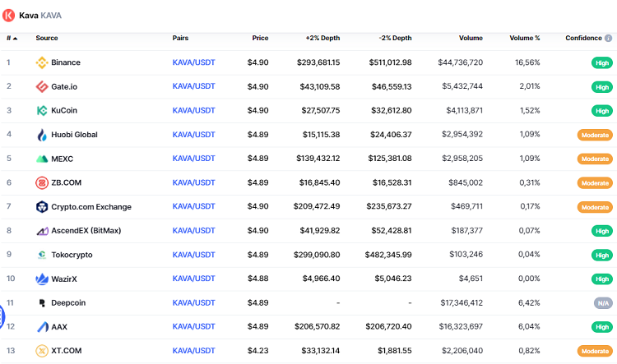Click the Crypto.com Exchange logo

point(42,207)
